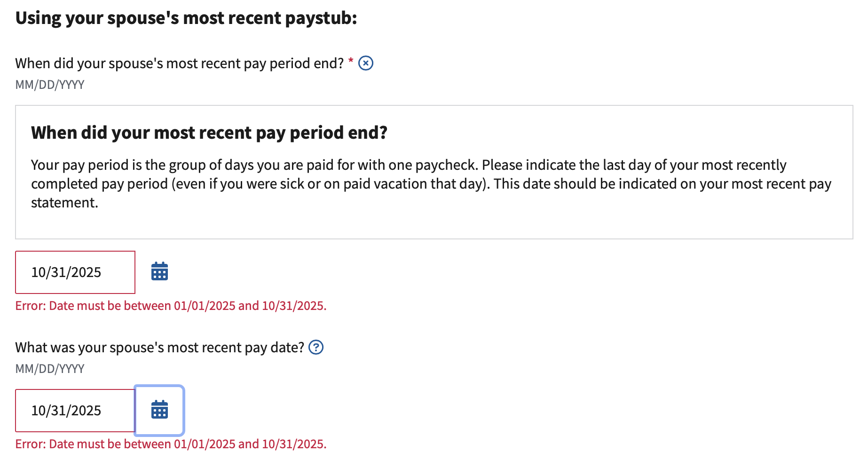This screenshot has height=460, width=868.
Task: Open calendar picker for spouse's pay date
Action: pyautogui.click(x=159, y=410)
